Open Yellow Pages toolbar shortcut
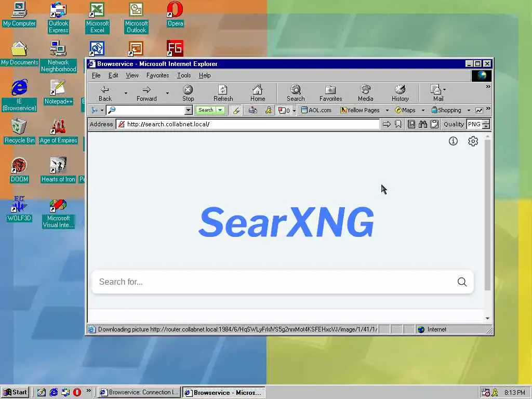This screenshot has width=532, height=399. pyautogui.click(x=360, y=110)
